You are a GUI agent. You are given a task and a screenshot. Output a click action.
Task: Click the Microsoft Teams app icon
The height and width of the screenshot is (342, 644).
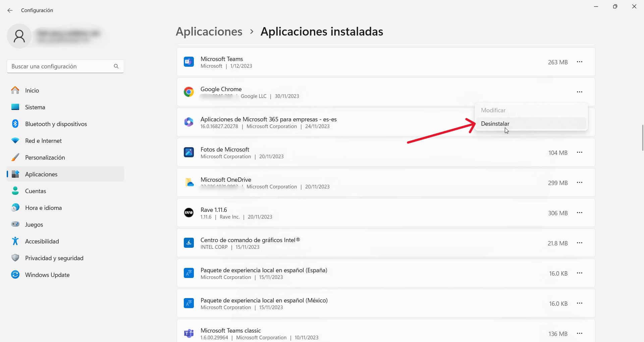189,62
